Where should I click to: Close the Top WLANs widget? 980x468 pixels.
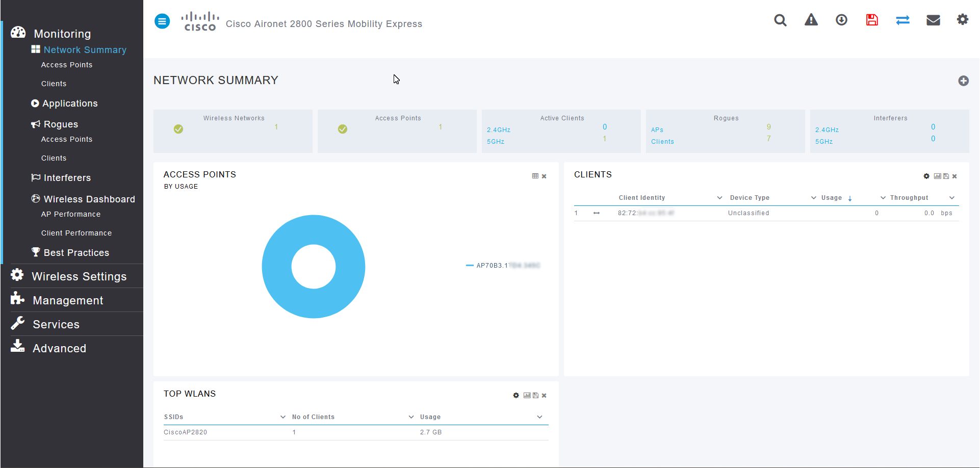[544, 396]
